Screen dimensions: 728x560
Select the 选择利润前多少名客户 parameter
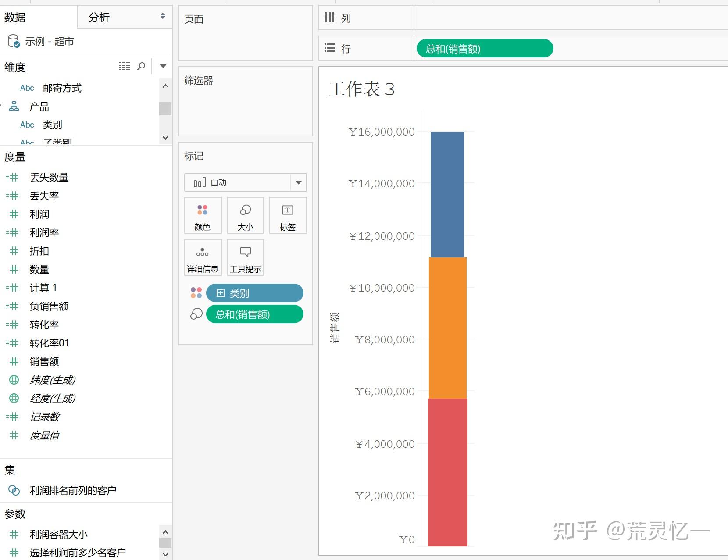coord(78,553)
